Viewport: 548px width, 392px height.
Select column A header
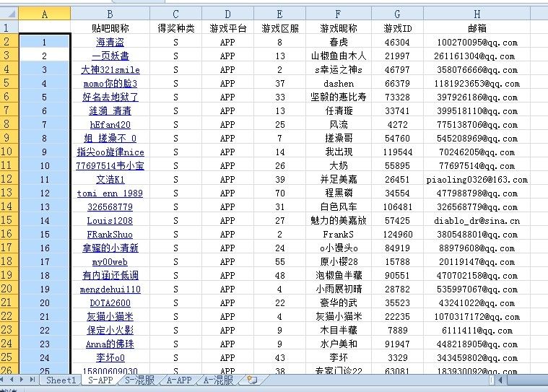(44, 14)
